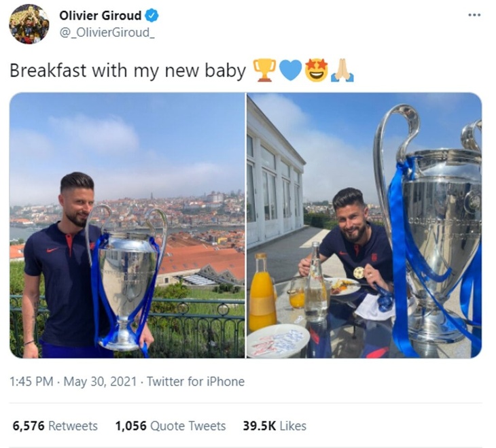Click the trophy held in the left photo
This screenshot has width=496, height=448.
(126, 279)
